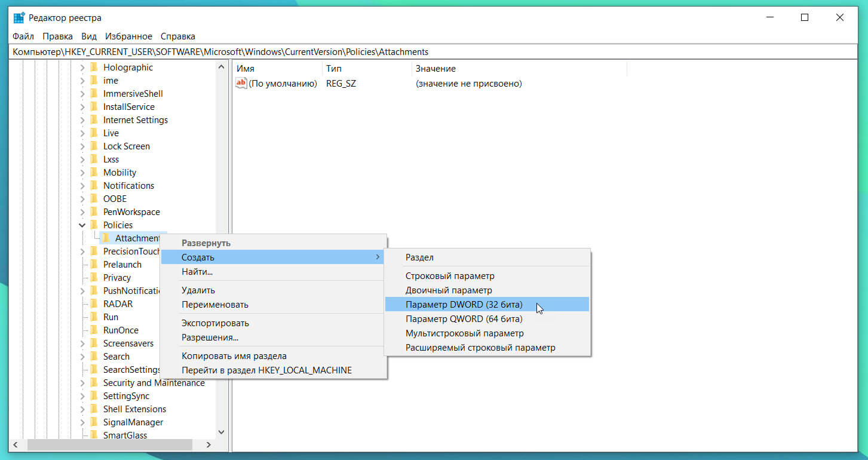
Task: Click the OOBE folder icon
Action: [x=94, y=198]
